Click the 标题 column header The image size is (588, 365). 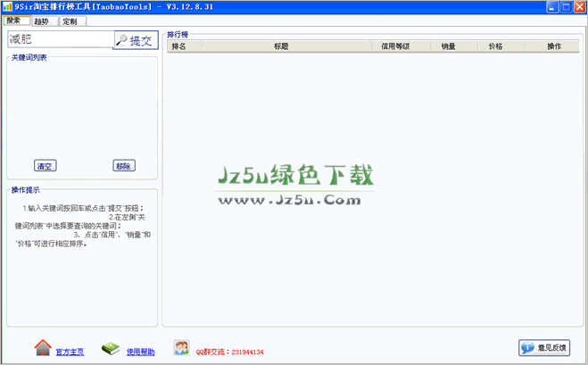pos(287,46)
